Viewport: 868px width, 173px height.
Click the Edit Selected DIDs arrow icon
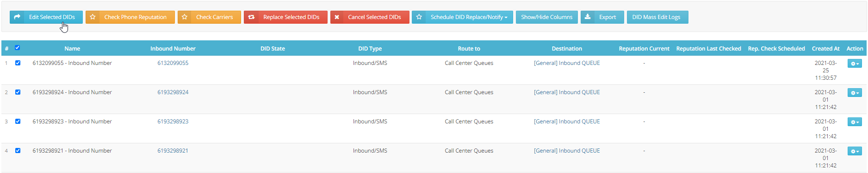click(x=18, y=17)
